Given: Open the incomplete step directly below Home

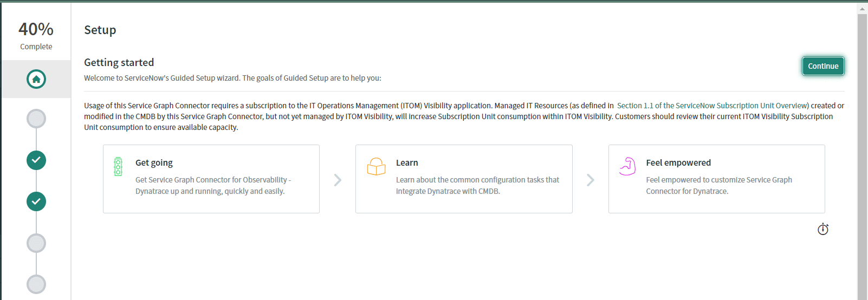Looking at the screenshot, I should click(36, 119).
